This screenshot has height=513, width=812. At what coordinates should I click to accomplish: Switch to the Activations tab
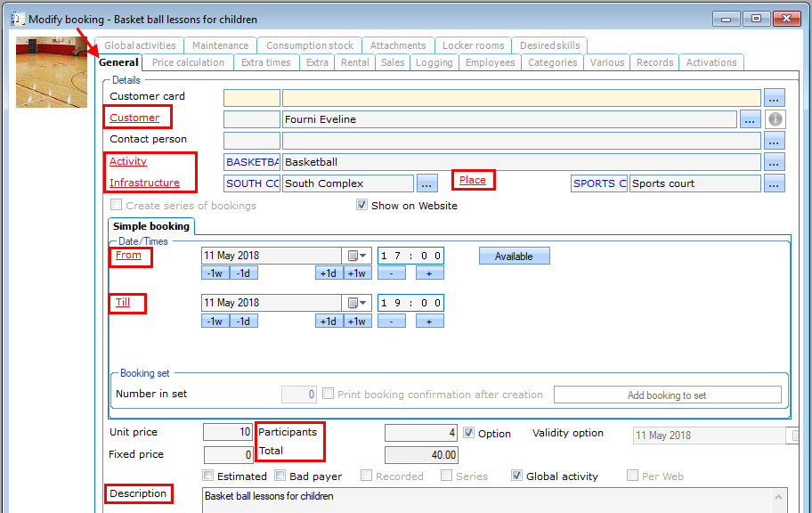coord(711,62)
